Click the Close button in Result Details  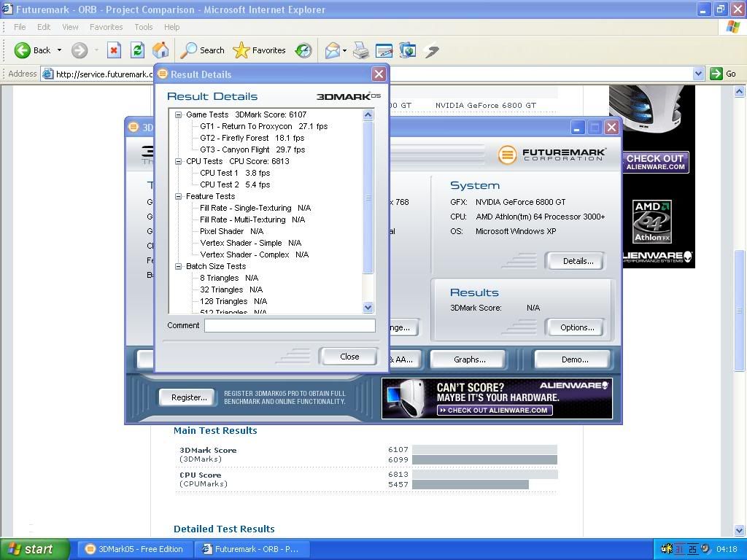349,357
